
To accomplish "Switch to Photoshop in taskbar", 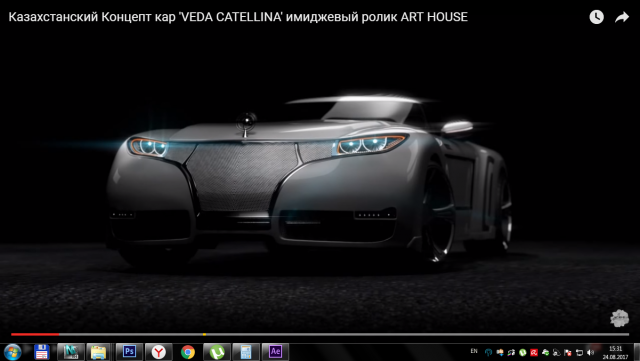I will point(129,352).
